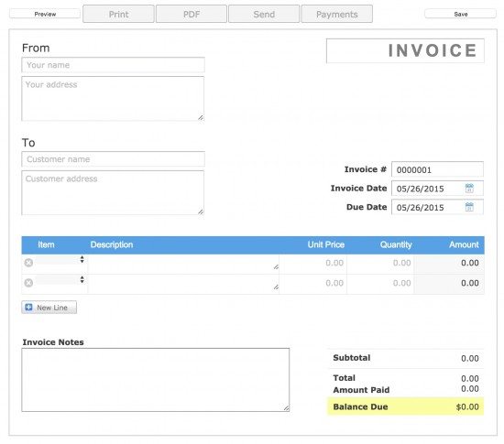Click the Item column header
504x444 pixels.
click(x=46, y=244)
